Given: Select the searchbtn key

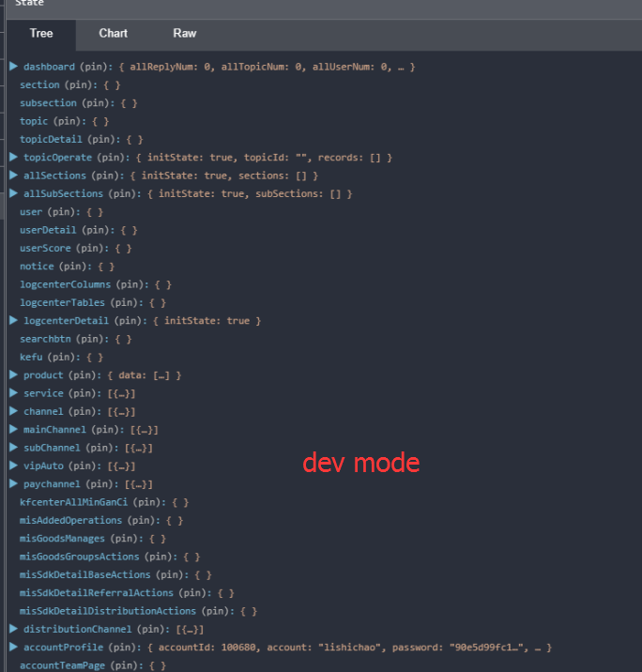Looking at the screenshot, I should (45, 339).
